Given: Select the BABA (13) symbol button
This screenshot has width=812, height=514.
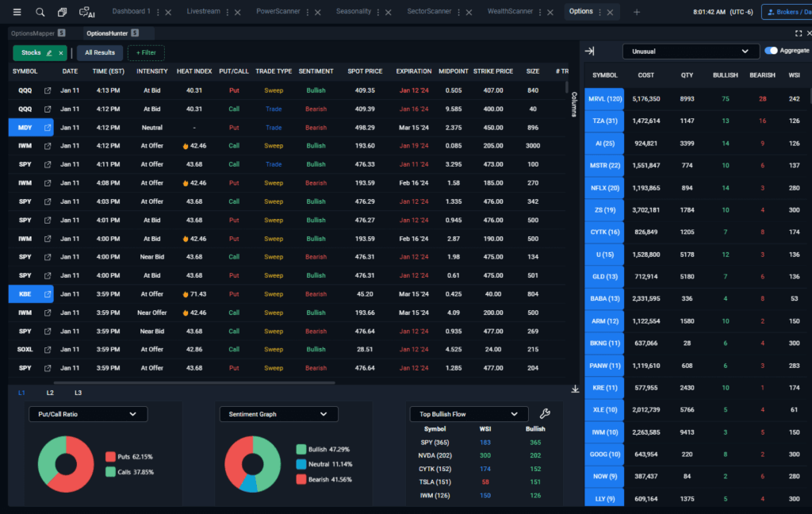Looking at the screenshot, I should click(x=604, y=298).
